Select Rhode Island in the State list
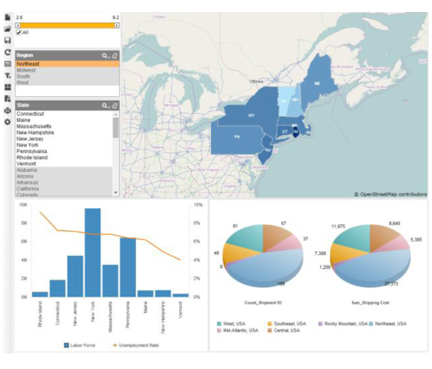 point(64,157)
